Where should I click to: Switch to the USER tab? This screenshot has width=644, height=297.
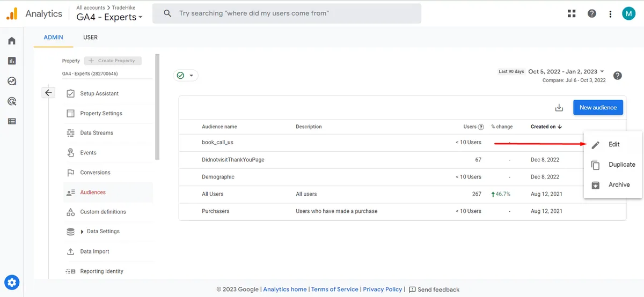(x=90, y=38)
